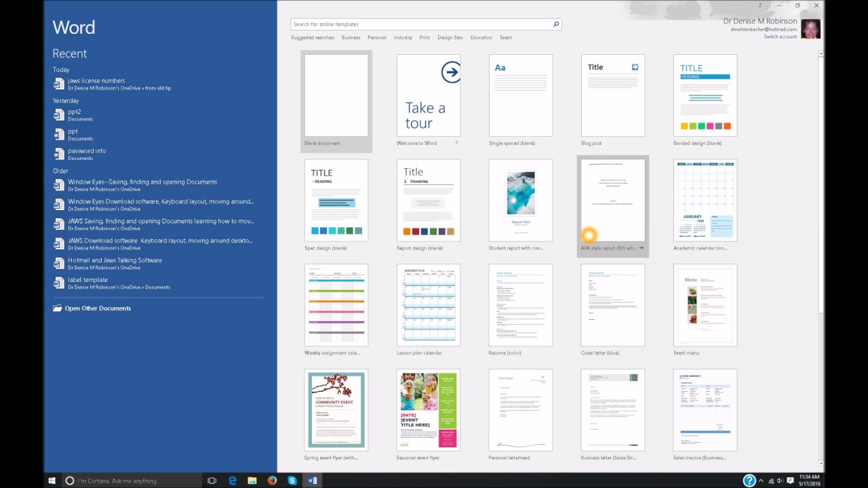Open the Action Center notifications icon
This screenshot has height=488, width=868.
pos(790,481)
